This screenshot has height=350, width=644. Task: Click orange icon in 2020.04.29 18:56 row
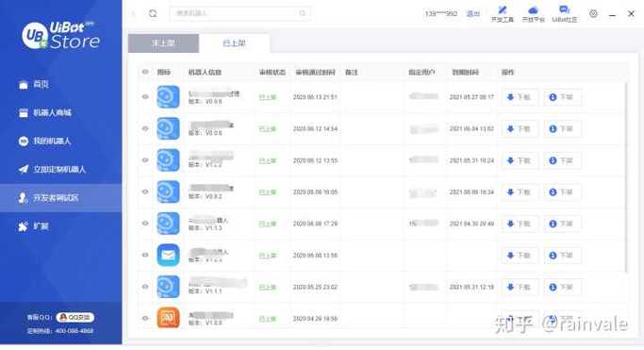coord(169,318)
